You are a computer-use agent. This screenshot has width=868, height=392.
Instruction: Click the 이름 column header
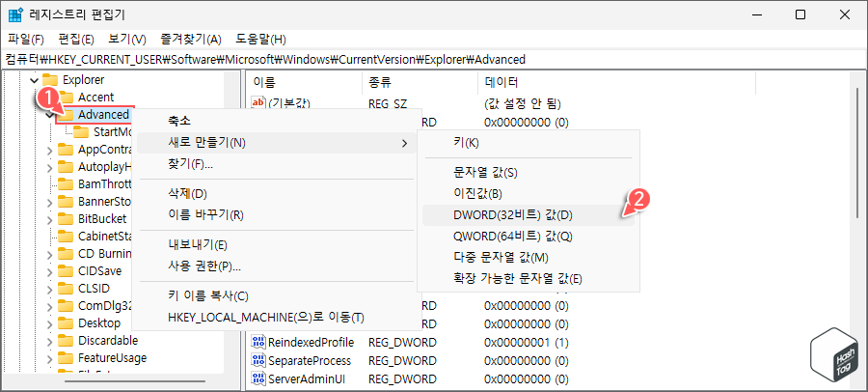coord(305,83)
